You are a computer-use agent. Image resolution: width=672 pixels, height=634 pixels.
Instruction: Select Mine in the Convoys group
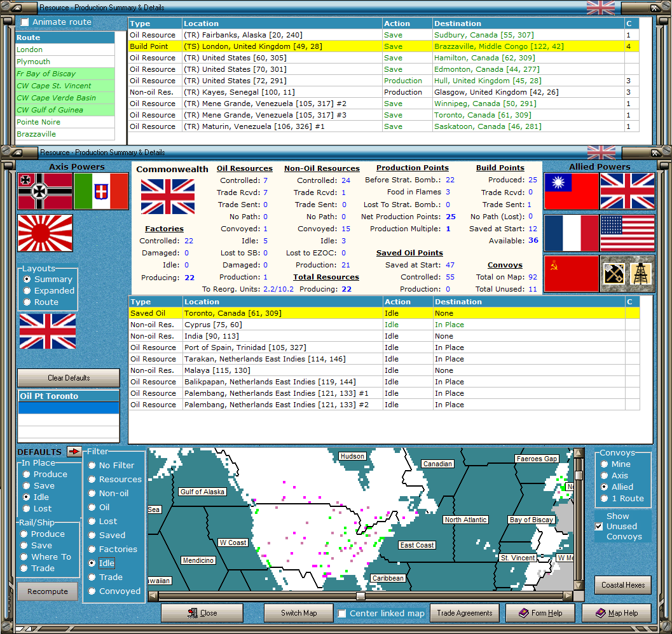coord(604,464)
